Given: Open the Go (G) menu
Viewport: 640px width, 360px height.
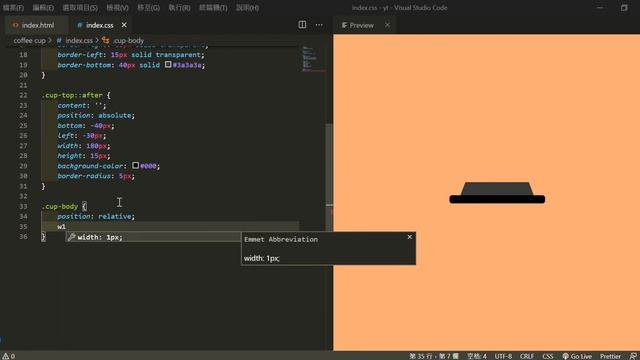Looking at the screenshot, I should 148,8.
